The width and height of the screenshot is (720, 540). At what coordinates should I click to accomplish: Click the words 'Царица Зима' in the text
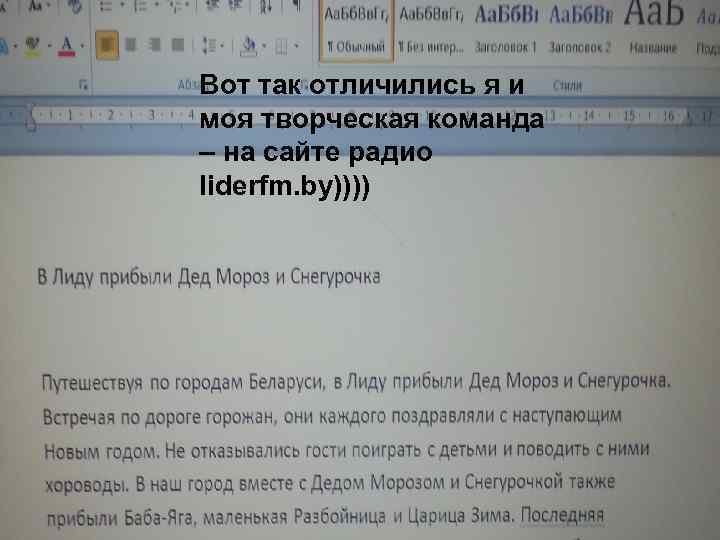click(x=459, y=516)
